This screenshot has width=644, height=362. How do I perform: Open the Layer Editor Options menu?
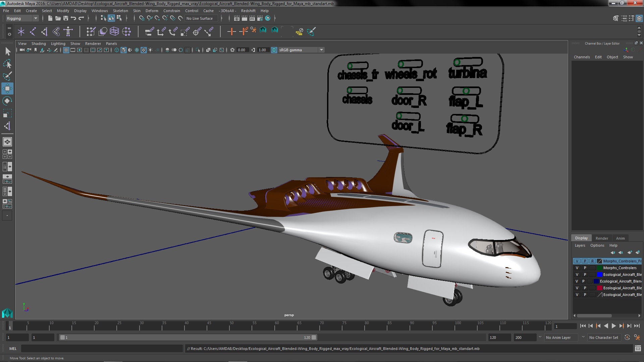pyautogui.click(x=597, y=245)
